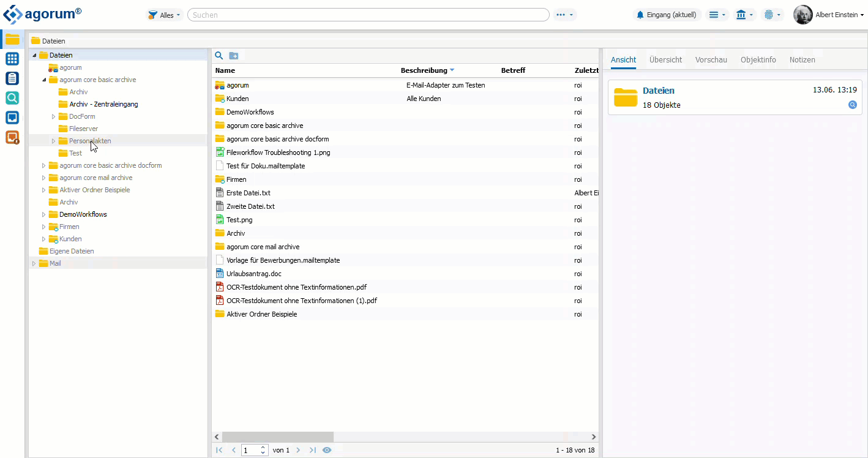
Task: Click the magnifier icon in Dateien card
Action: point(852,105)
